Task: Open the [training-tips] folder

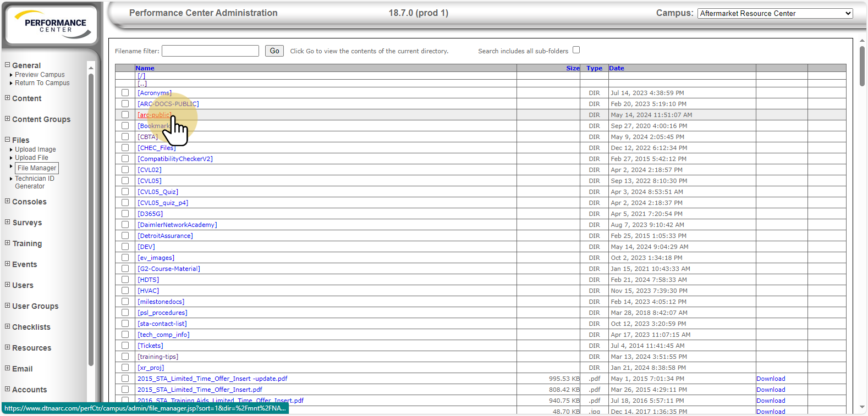Action: 158,357
